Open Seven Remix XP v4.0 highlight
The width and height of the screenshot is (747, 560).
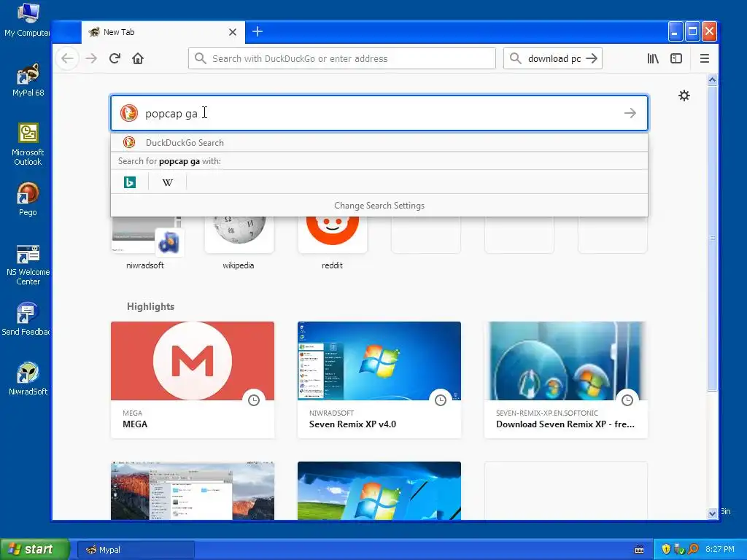pos(379,379)
